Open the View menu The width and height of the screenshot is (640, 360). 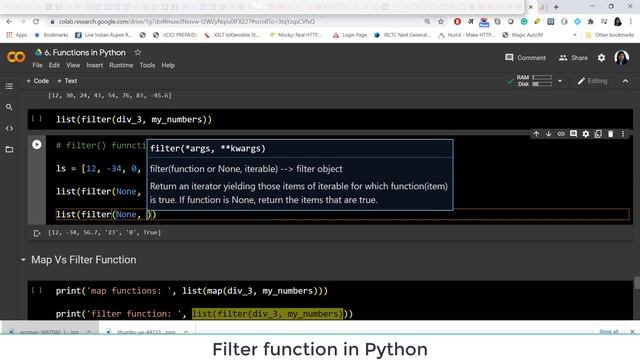click(73, 65)
